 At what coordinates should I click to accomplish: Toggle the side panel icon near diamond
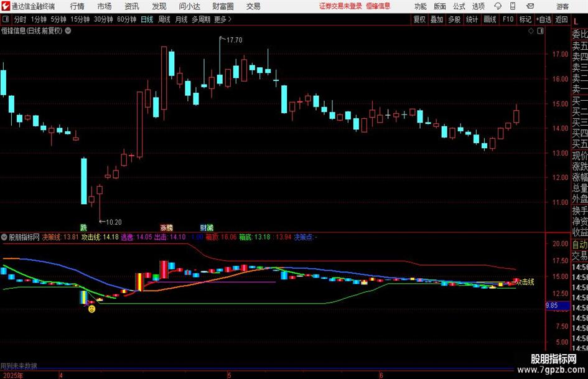click(x=540, y=31)
